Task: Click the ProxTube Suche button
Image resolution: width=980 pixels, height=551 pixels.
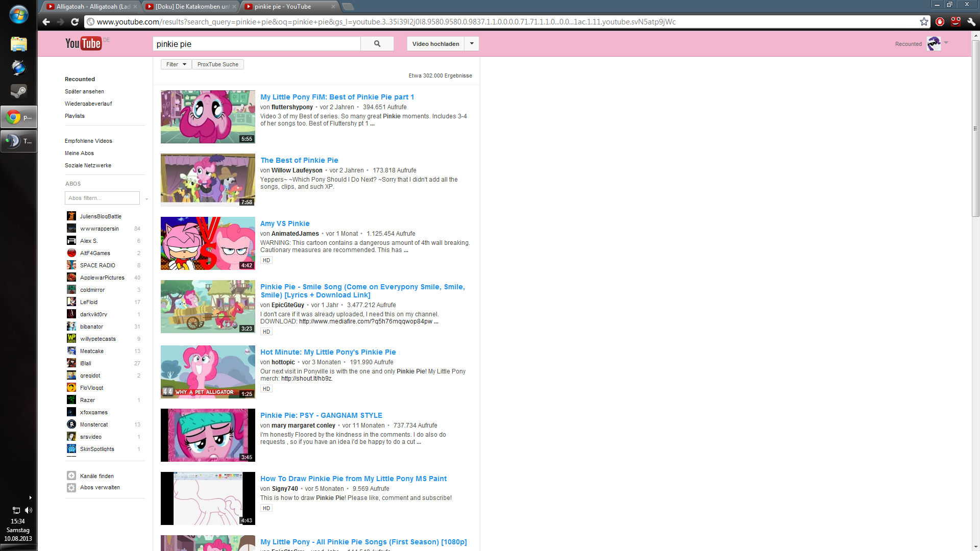Action: click(x=218, y=64)
